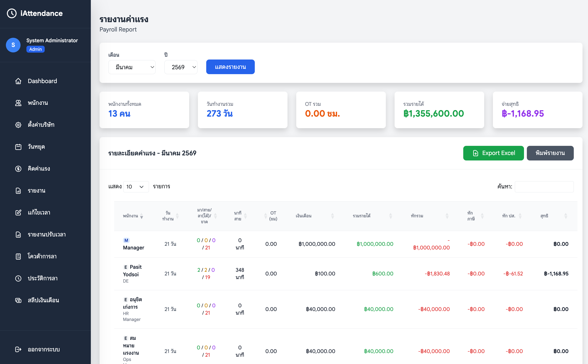
Task: Click the leave history clock icon
Action: 18,278
